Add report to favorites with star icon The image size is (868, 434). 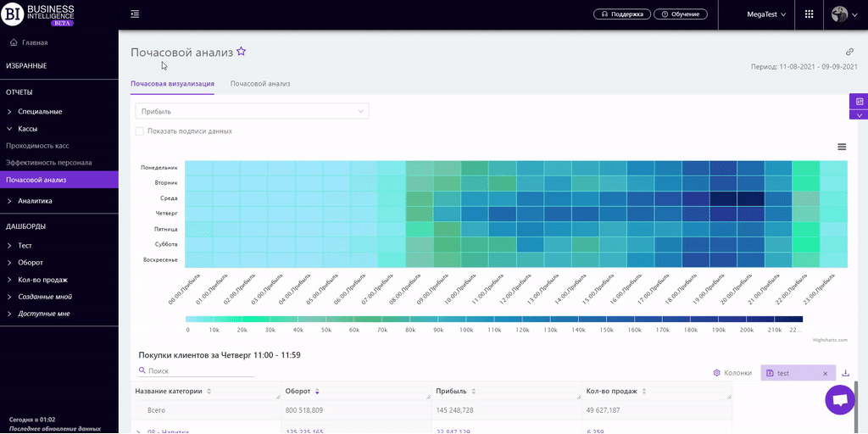(x=242, y=52)
